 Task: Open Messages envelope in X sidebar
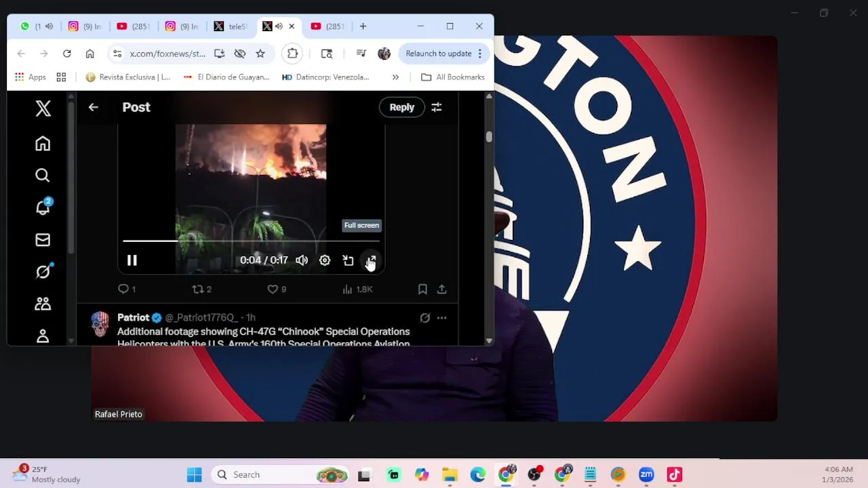pos(43,240)
